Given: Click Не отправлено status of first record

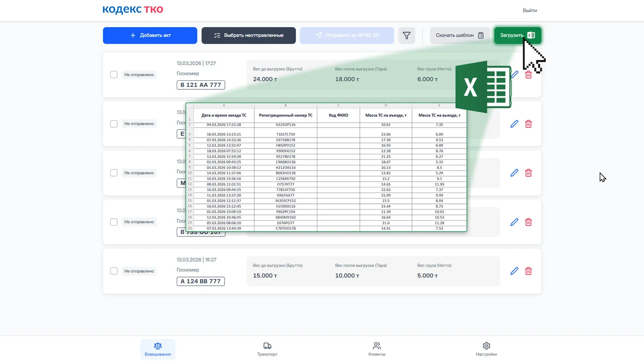Looking at the screenshot, I should point(139,75).
